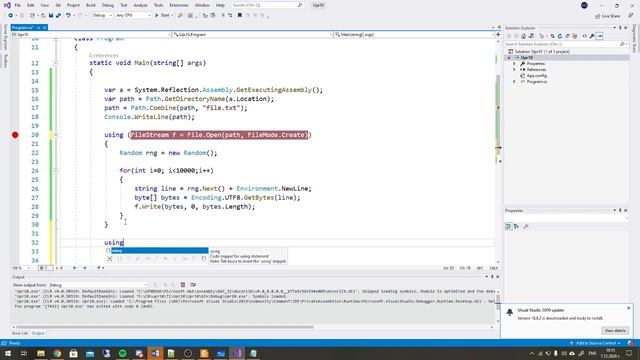Open the Any CPU platform dropdown

[133, 16]
